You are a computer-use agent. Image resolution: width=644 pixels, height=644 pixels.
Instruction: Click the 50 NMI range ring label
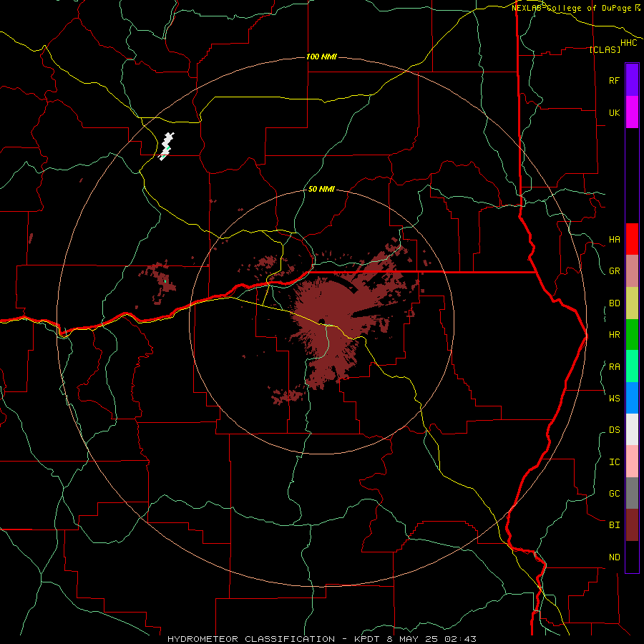(x=321, y=190)
